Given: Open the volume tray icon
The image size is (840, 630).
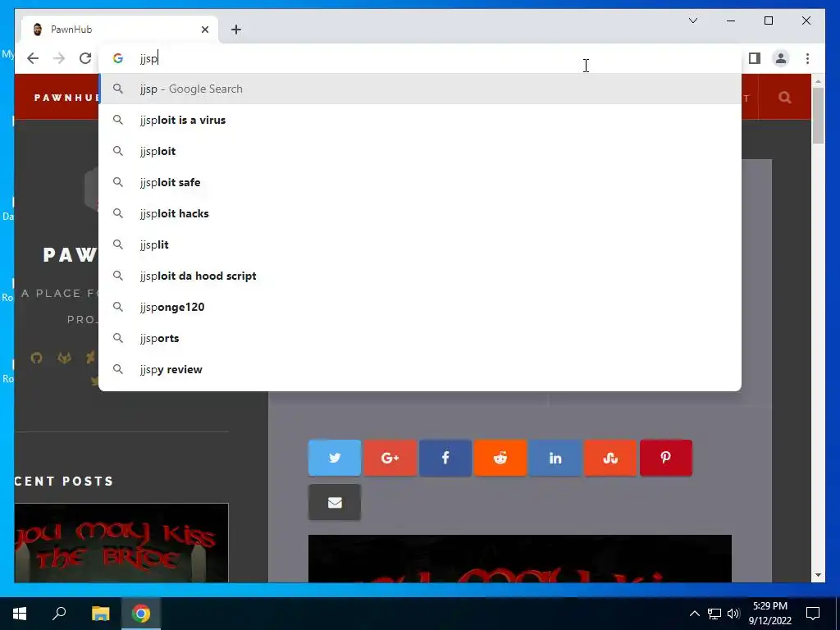Looking at the screenshot, I should pos(733,614).
